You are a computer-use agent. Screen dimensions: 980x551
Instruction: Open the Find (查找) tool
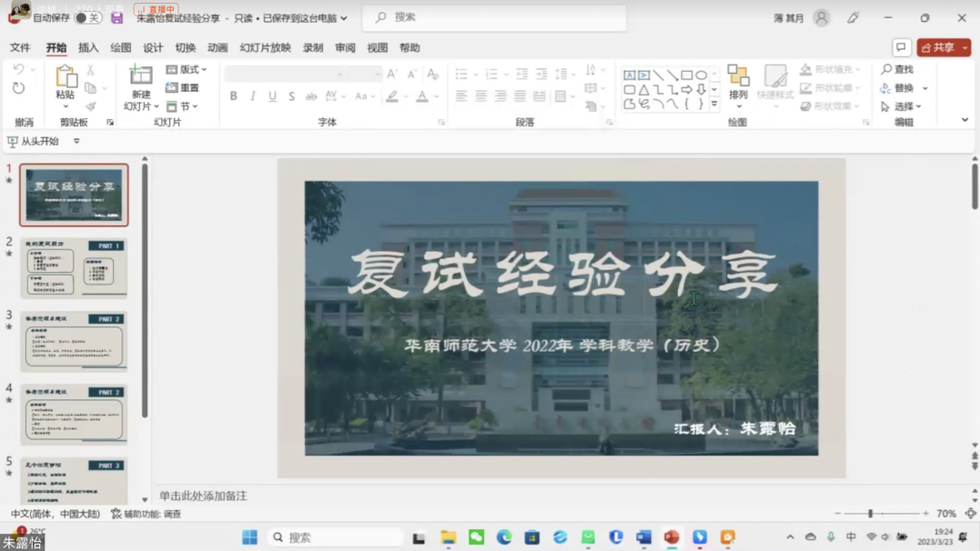click(x=899, y=68)
